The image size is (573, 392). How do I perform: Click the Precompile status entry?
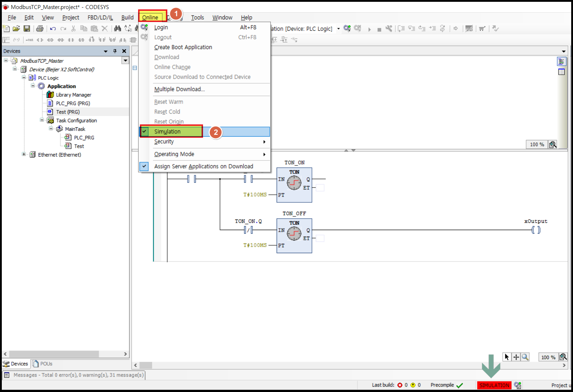(x=446, y=385)
